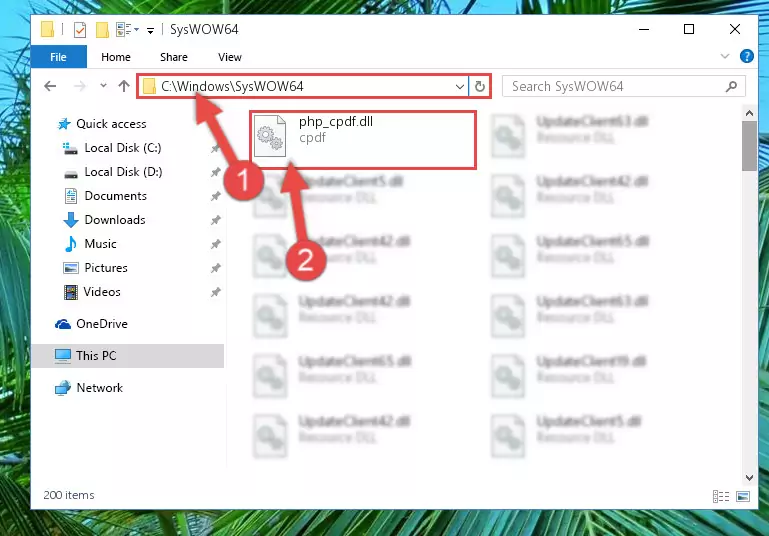The image size is (769, 536).
Task: Switch to the View ribbon tab
Action: click(230, 57)
